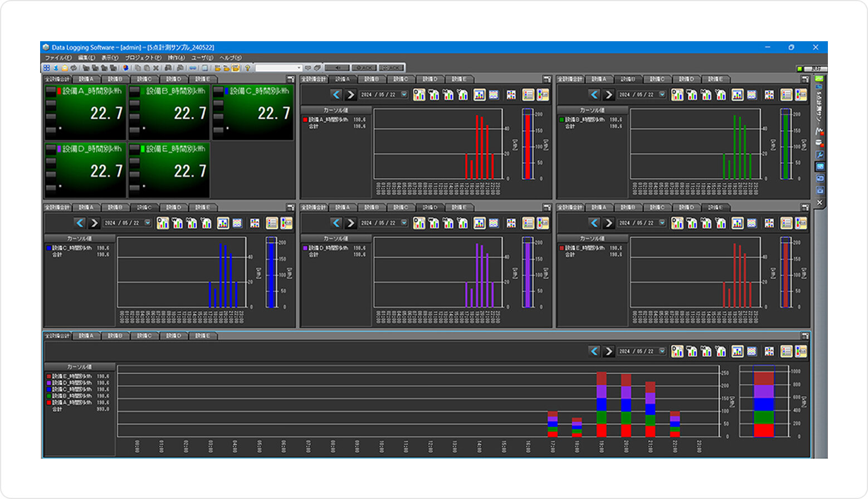Select yearly graph icon in the 設備B panel
The image size is (868, 499).
(720, 95)
